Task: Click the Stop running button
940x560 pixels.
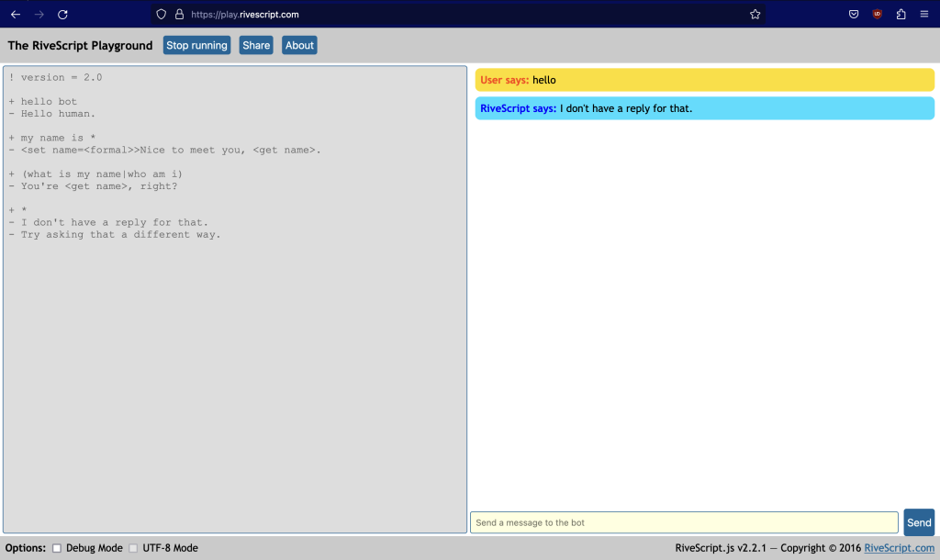Action: 196,45
